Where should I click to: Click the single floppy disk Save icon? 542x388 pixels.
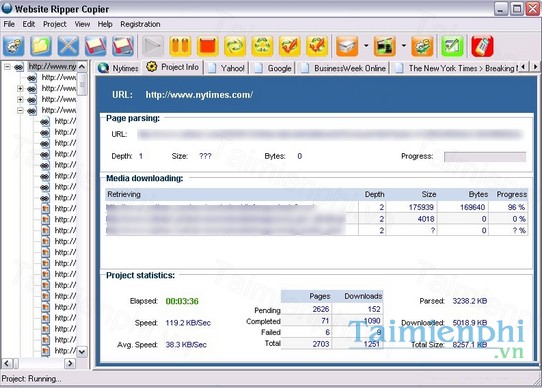pyautogui.click(x=95, y=46)
